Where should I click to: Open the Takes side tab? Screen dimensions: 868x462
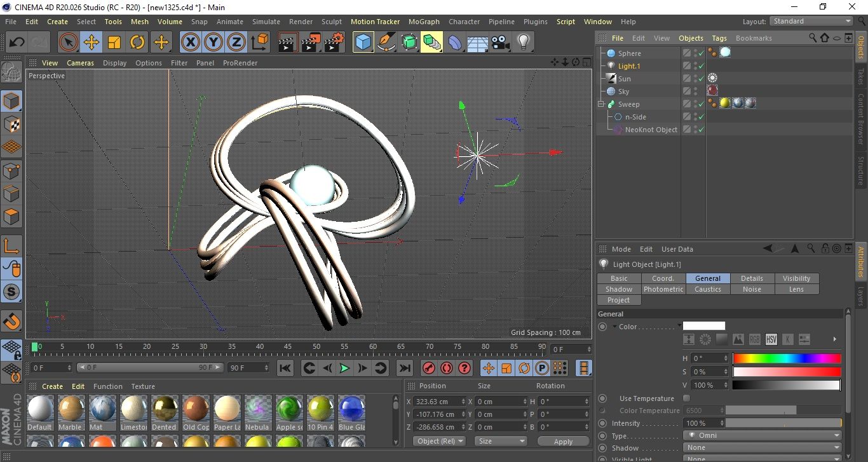[861, 77]
